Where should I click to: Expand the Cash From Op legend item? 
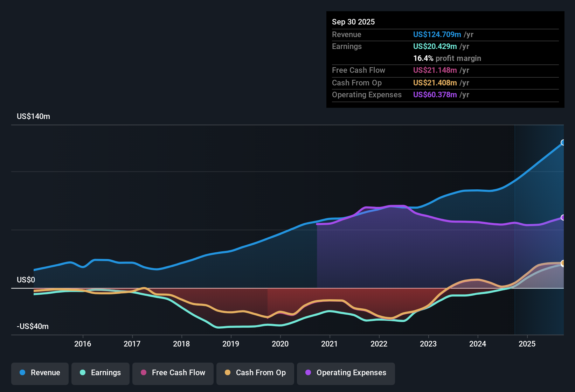point(255,373)
